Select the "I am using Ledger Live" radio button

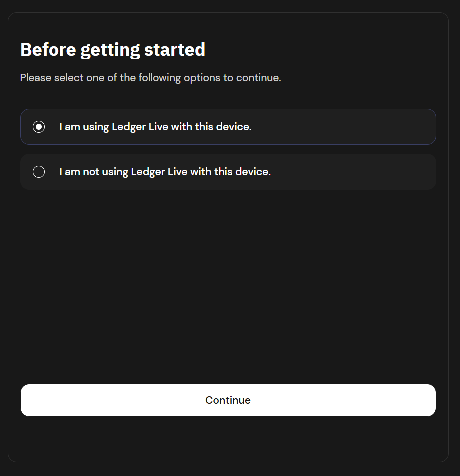(38, 126)
